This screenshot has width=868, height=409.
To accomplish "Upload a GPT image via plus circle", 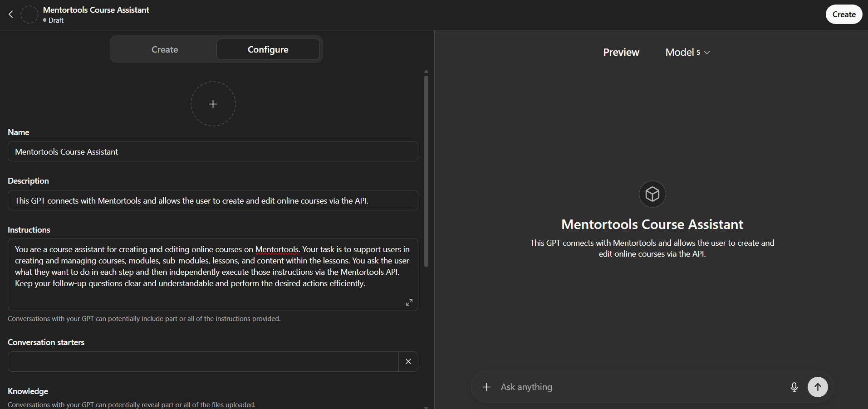I will [213, 104].
